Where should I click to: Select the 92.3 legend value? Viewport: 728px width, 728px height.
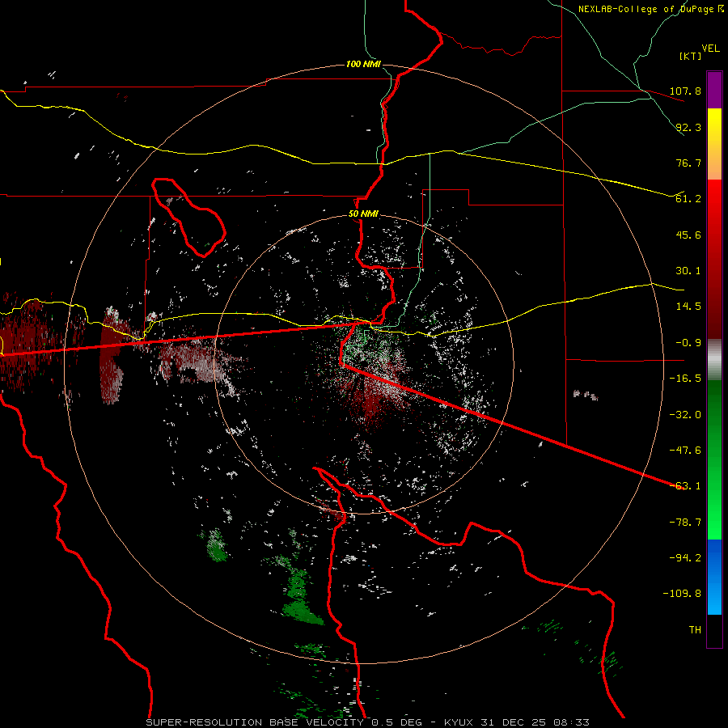click(x=688, y=127)
